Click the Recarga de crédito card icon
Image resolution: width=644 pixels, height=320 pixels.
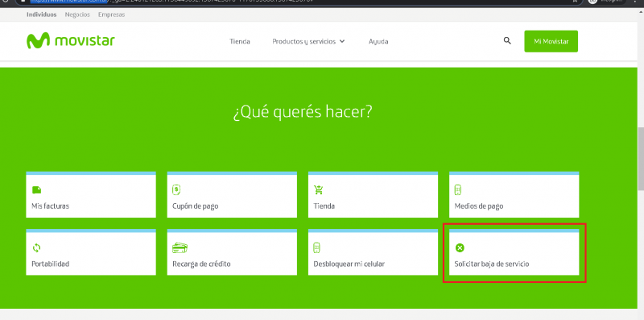coord(180,247)
